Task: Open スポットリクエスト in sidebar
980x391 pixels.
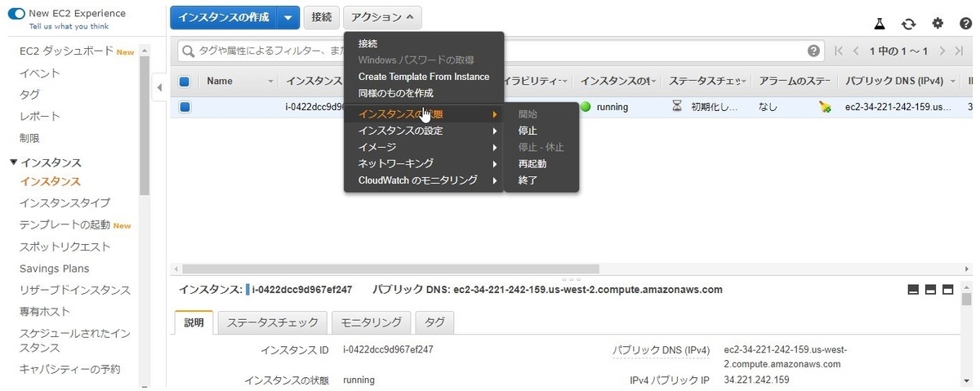Action: point(65,247)
